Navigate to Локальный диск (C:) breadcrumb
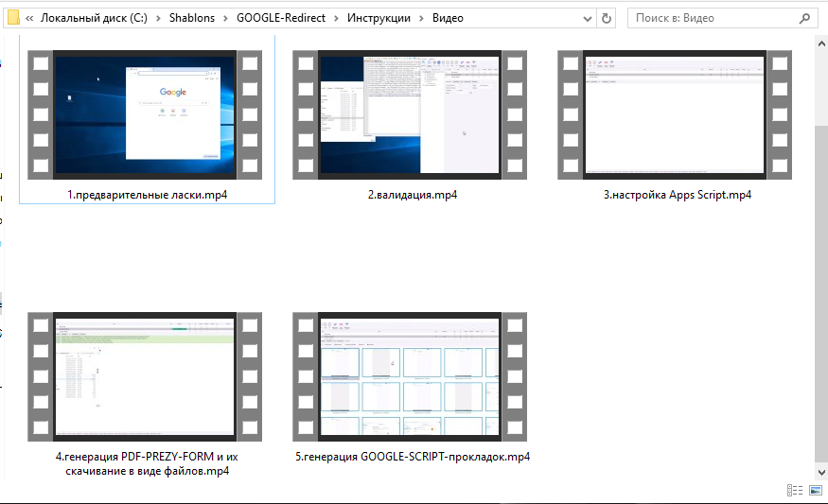The width and height of the screenshot is (828, 504). tap(94, 18)
